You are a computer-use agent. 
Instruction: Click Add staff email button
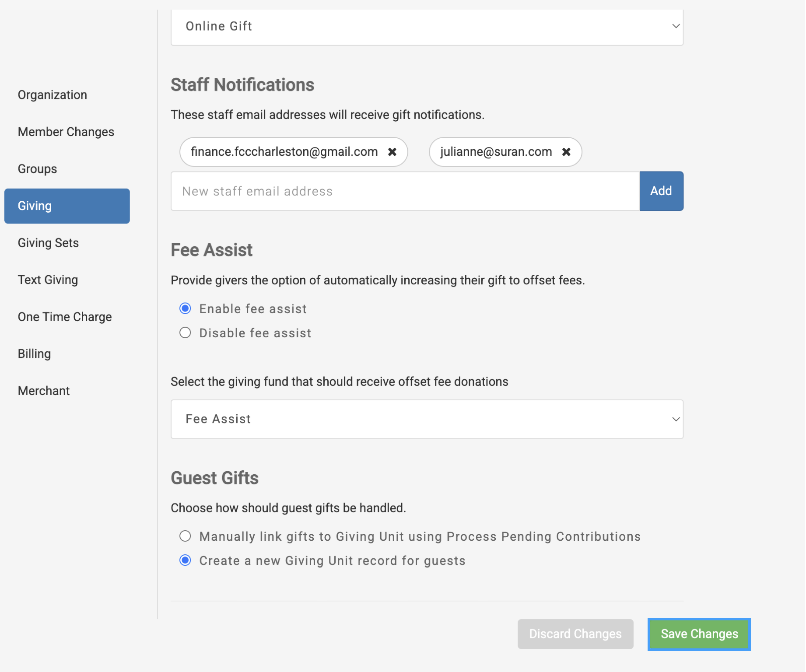pyautogui.click(x=661, y=191)
